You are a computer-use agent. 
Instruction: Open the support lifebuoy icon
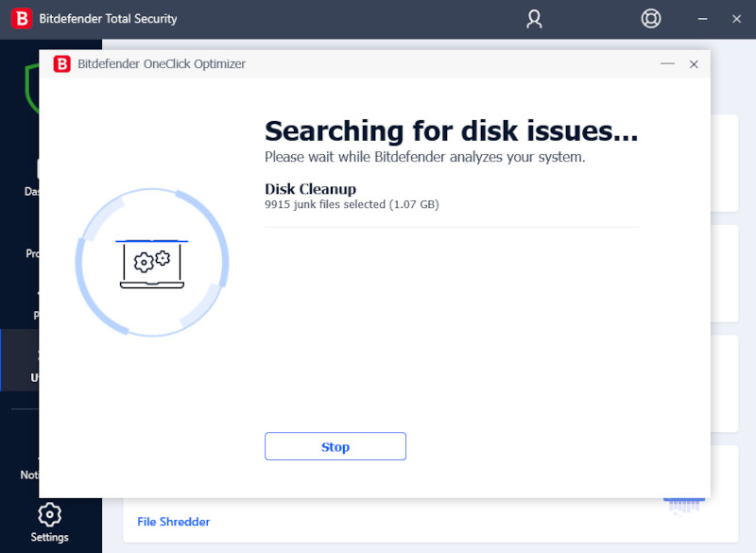(651, 19)
